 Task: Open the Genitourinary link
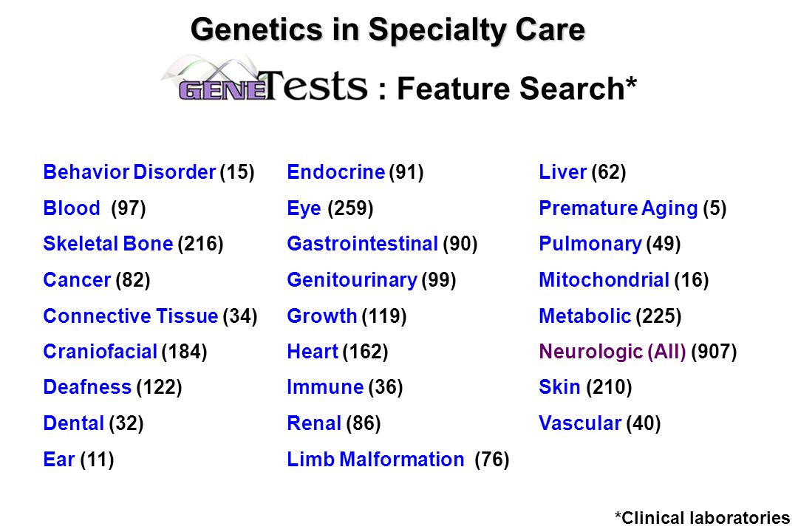coord(352,280)
